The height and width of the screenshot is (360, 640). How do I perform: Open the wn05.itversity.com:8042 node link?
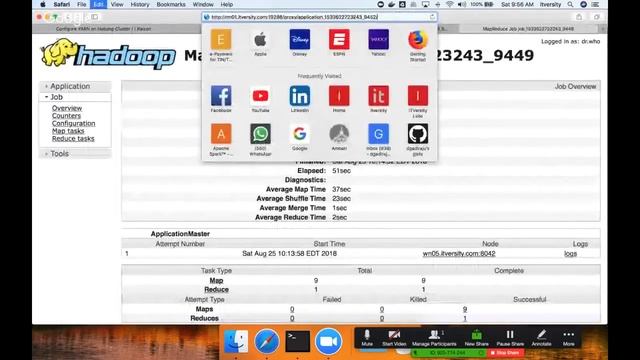[x=459, y=253]
